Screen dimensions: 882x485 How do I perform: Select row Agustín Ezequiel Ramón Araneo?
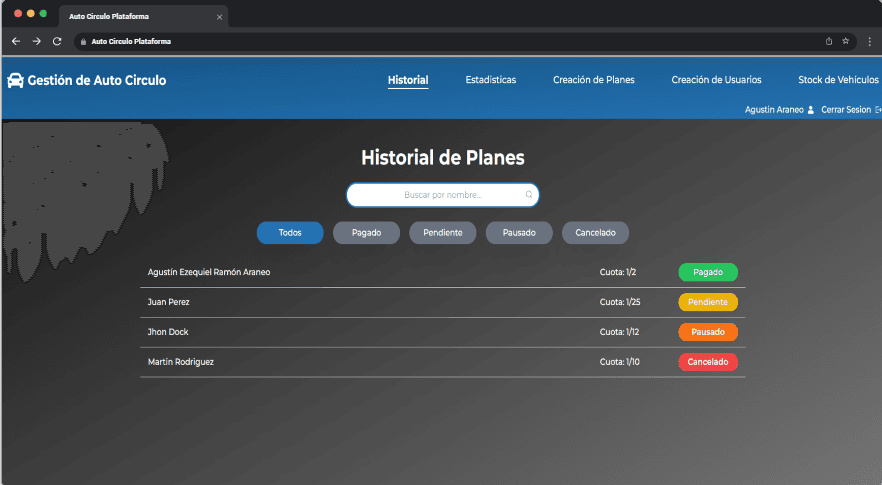[443, 272]
